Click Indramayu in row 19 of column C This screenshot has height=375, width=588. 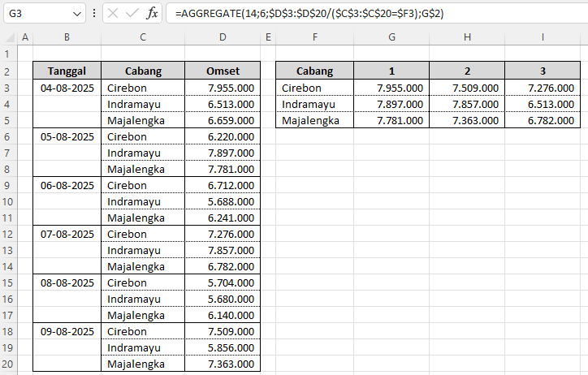coord(143,347)
